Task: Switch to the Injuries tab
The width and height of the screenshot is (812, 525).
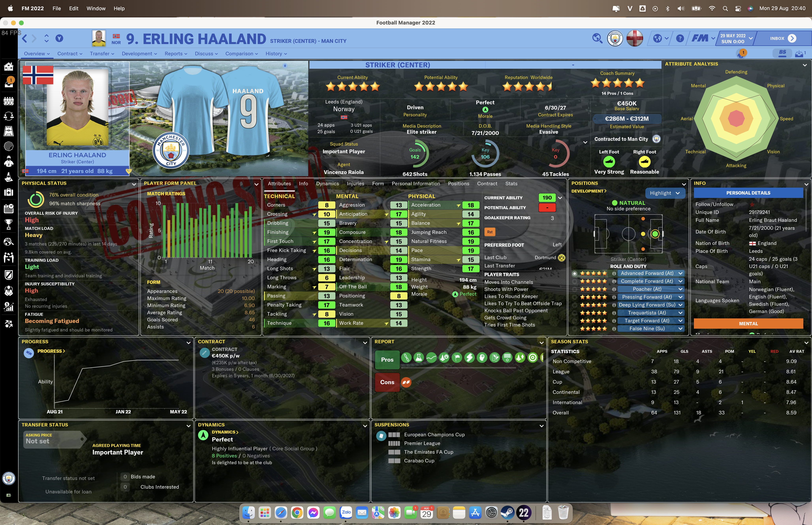Action: point(355,183)
